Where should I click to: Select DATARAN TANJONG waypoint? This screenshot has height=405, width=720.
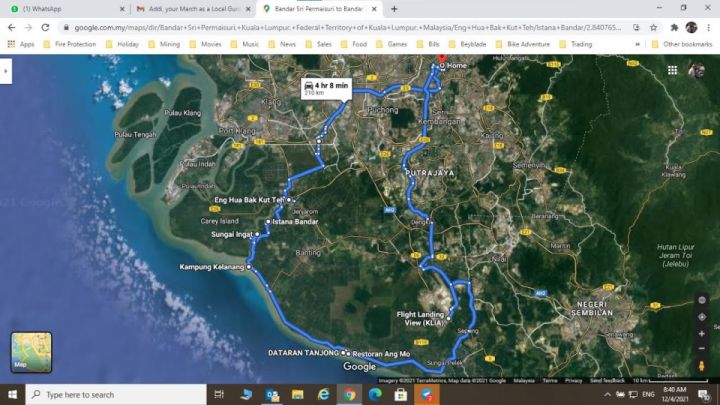click(343, 353)
